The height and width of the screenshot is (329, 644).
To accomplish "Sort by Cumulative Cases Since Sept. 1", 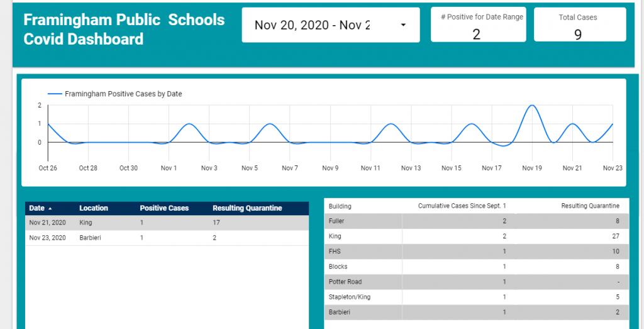I will click(x=462, y=206).
